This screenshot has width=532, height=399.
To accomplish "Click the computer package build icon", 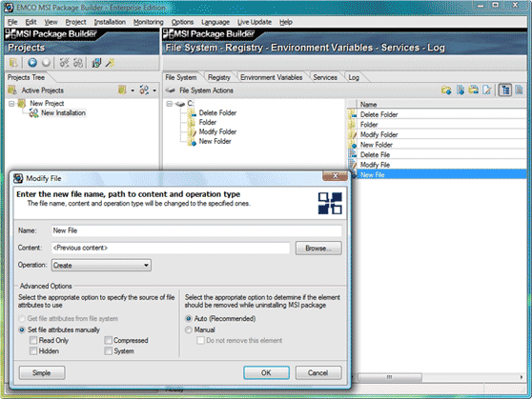I will point(96,63).
